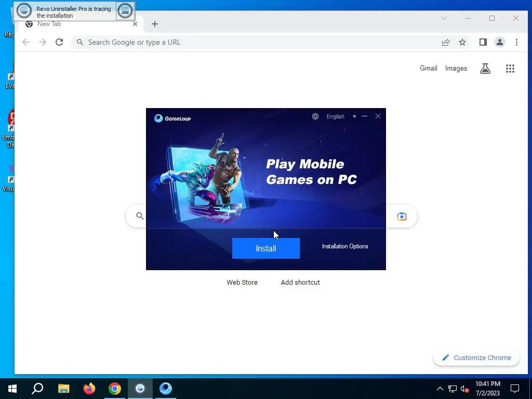Open Google apps grid
Screen dimensions: 532x399
pyautogui.click(x=510, y=69)
